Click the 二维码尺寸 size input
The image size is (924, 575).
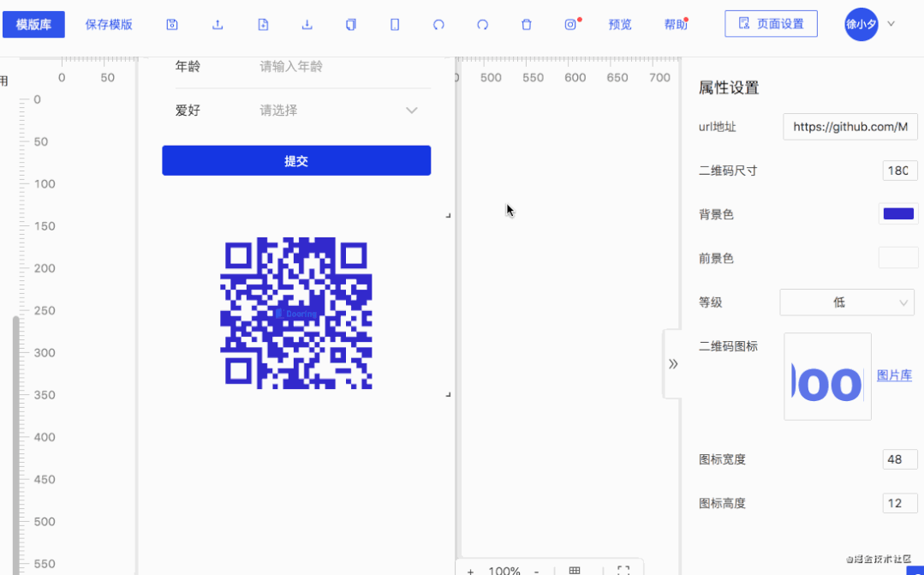coord(900,171)
